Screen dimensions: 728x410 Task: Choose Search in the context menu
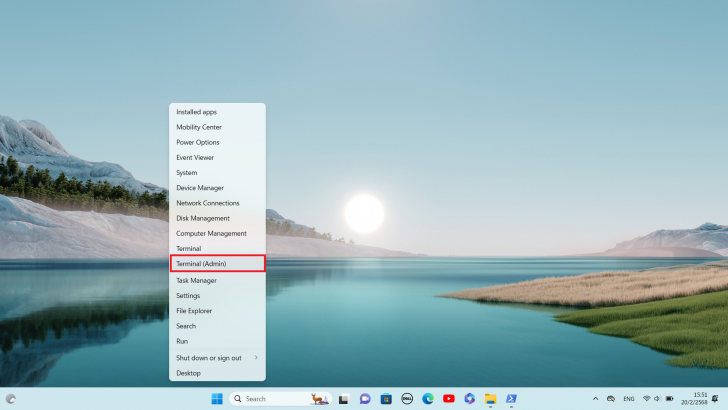[217, 326]
